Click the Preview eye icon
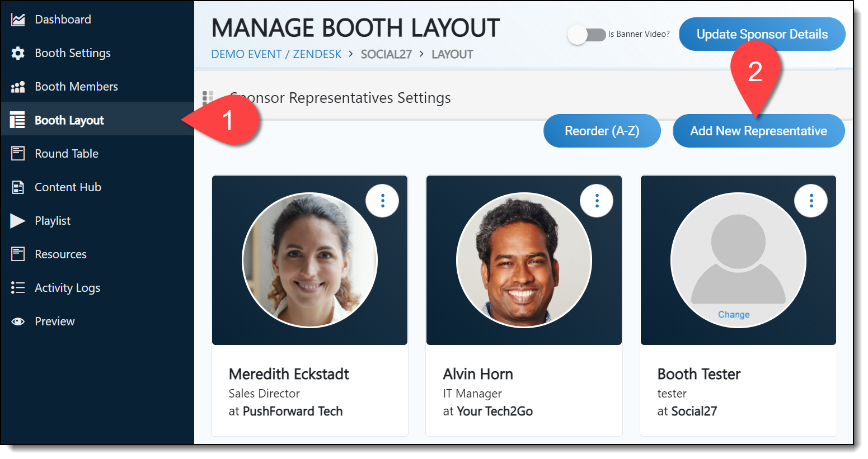Screen dimensions: 868x459 18,321
